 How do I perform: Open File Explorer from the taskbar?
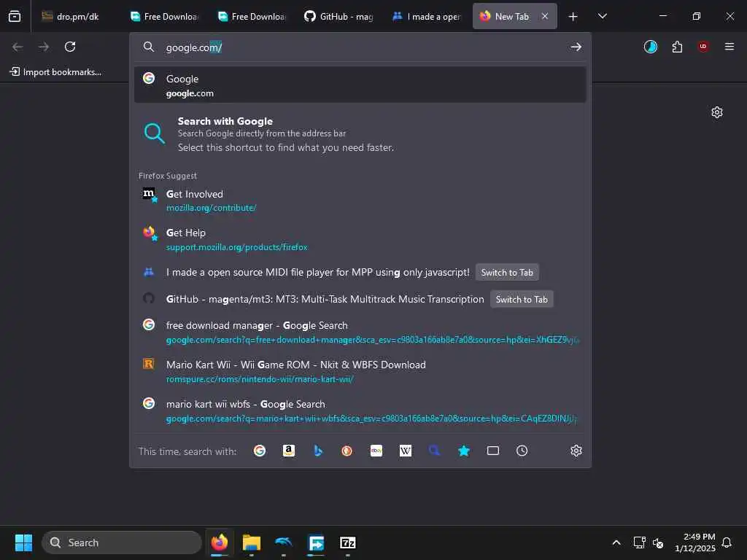pos(252,542)
